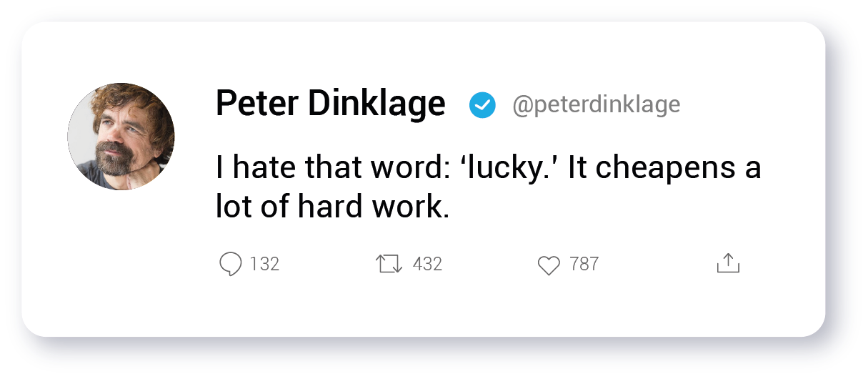This screenshot has height=379, width=868.
Task: Open the @peterdinklage handle link
Action: 596,105
